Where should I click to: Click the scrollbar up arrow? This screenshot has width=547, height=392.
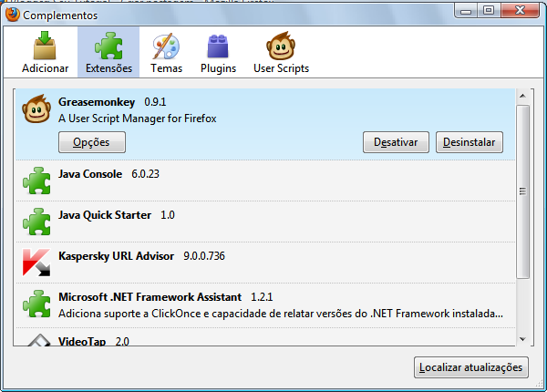click(522, 96)
